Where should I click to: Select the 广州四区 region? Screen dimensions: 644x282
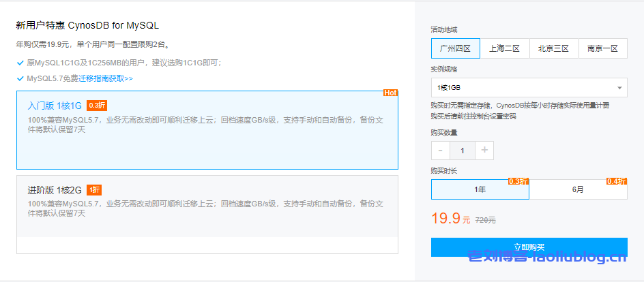[x=455, y=48]
